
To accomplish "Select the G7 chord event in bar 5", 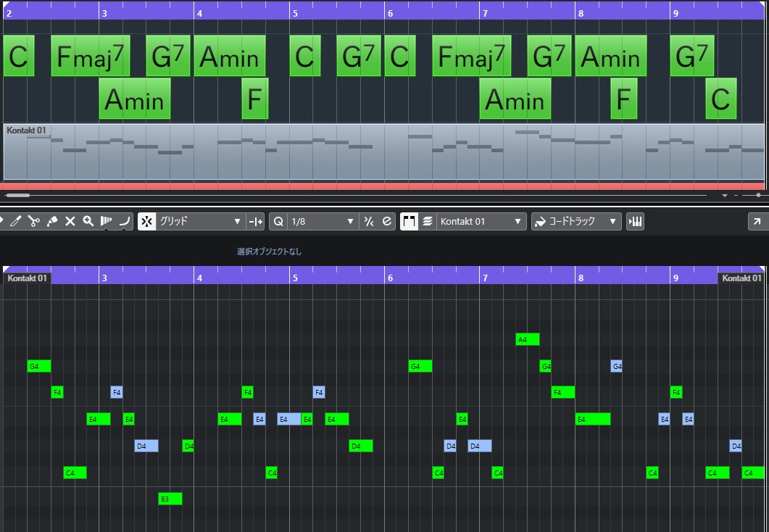I will (359, 56).
